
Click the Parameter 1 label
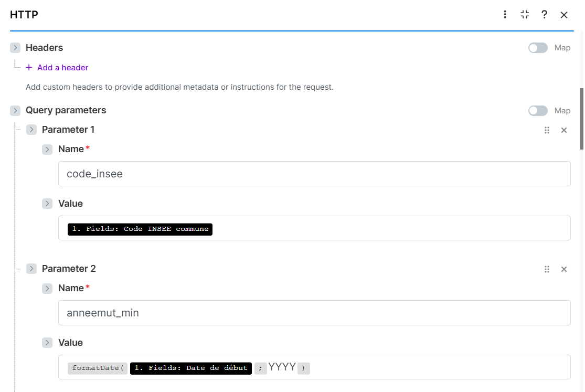tap(68, 130)
